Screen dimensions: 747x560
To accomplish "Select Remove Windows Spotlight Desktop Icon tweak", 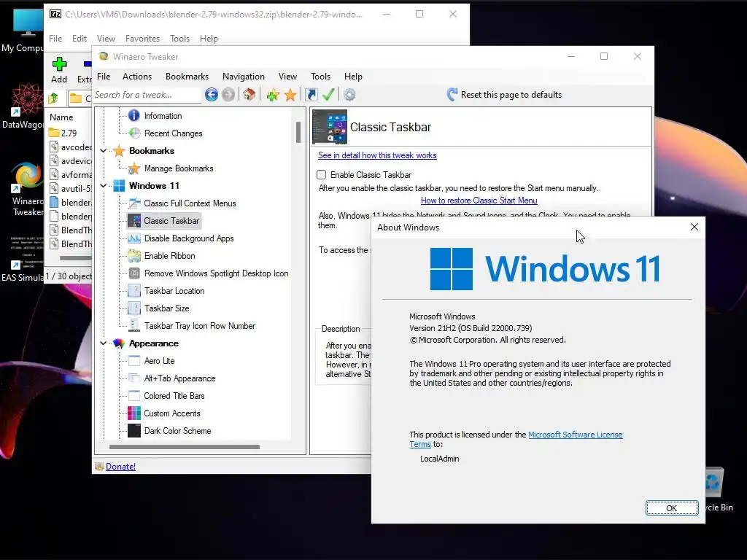I will coord(216,273).
